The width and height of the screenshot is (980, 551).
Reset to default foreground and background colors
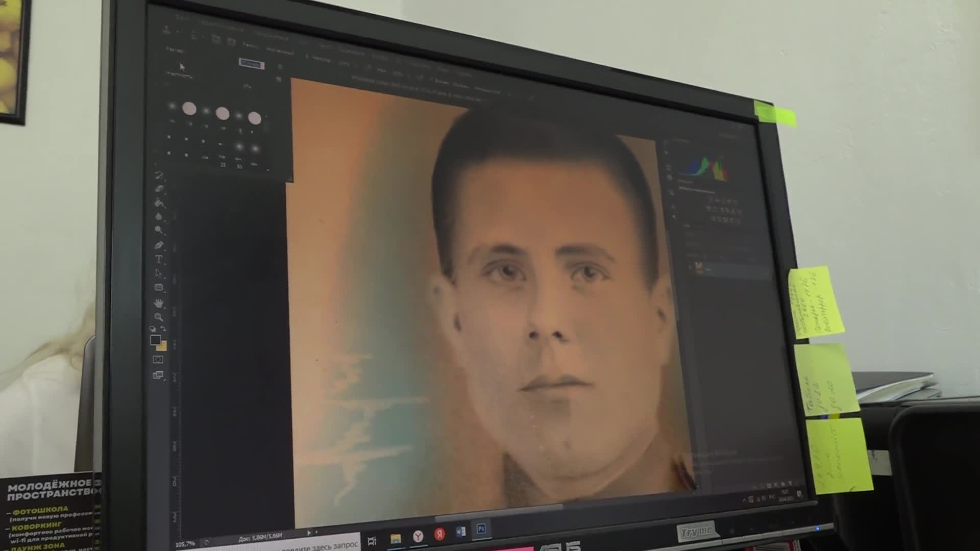153,329
